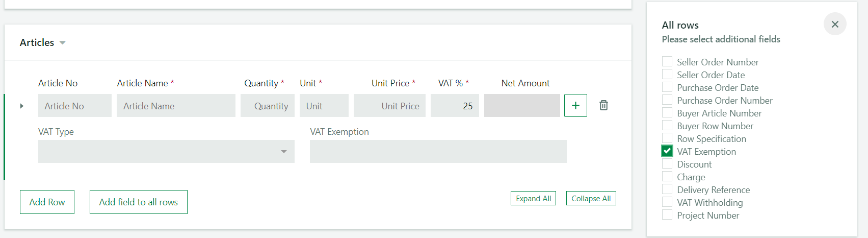Screen dimensions: 868x238
Task: Click Add field to all rows
Action: 139,202
